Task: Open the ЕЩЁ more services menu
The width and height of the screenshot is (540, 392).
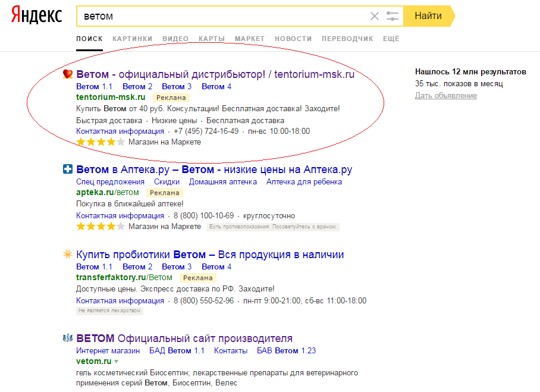Action: tap(391, 39)
